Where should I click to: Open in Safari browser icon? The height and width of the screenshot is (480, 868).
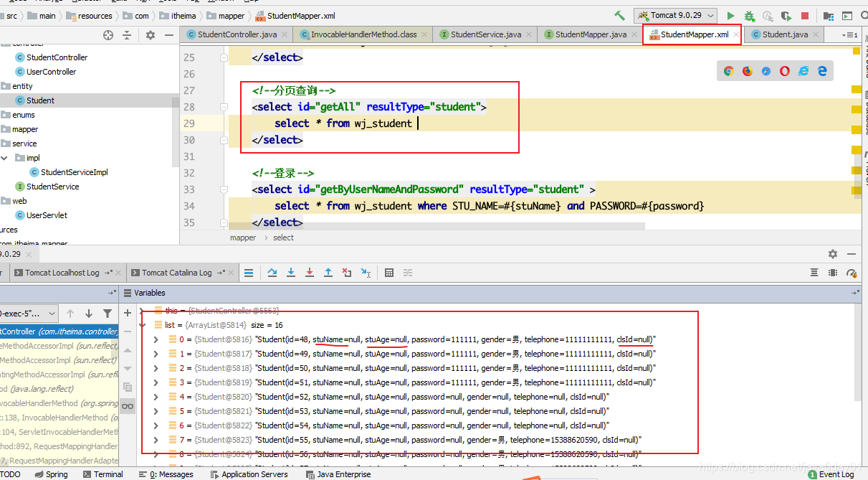coord(766,70)
